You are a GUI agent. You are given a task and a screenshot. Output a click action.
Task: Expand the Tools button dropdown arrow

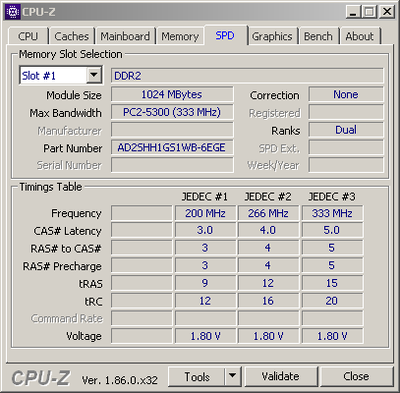pos(233,376)
